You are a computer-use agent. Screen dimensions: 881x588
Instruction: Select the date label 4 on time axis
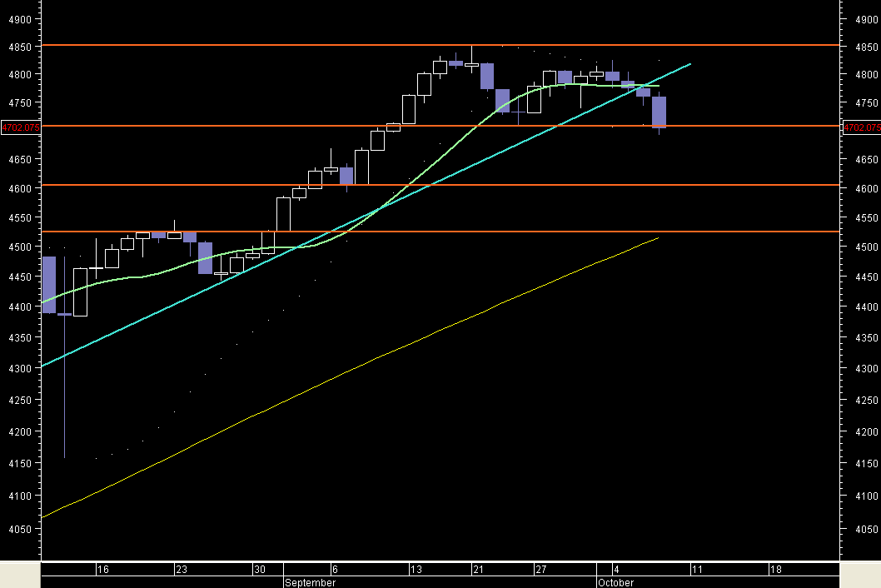click(616, 570)
